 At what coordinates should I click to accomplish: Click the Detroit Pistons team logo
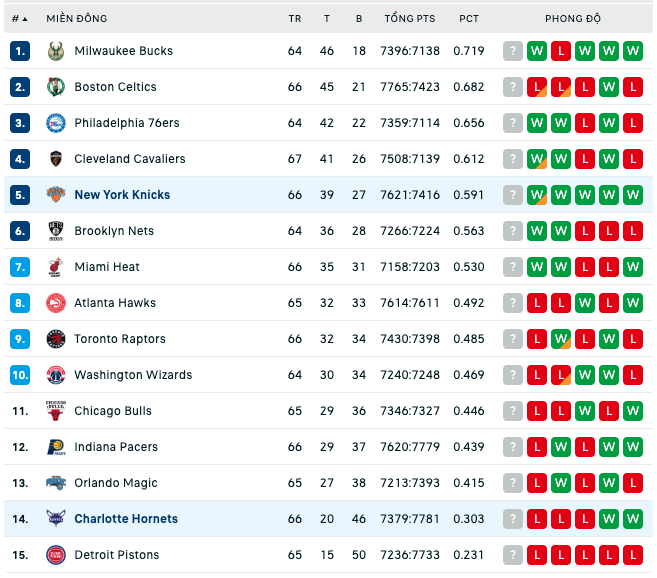point(56,555)
